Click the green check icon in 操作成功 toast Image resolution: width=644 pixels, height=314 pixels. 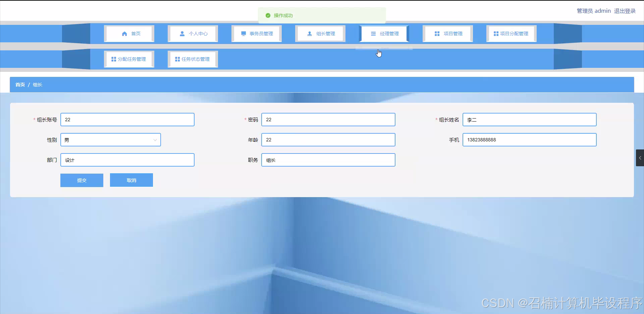tap(268, 15)
